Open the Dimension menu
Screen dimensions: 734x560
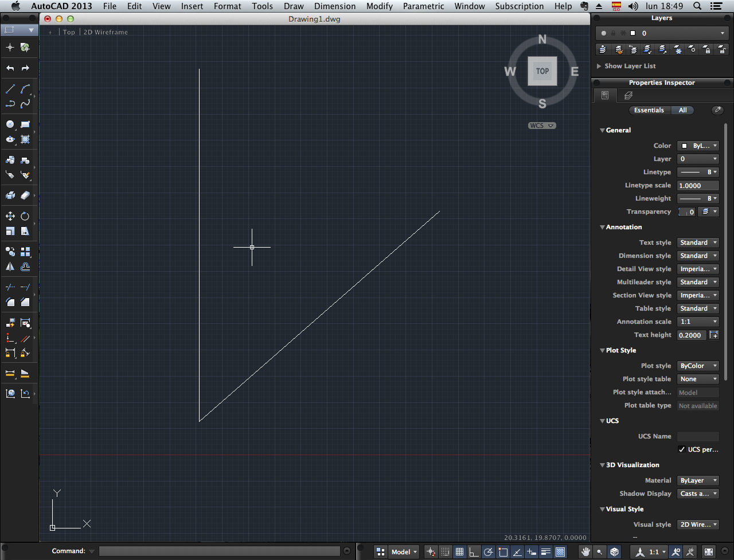335,6
